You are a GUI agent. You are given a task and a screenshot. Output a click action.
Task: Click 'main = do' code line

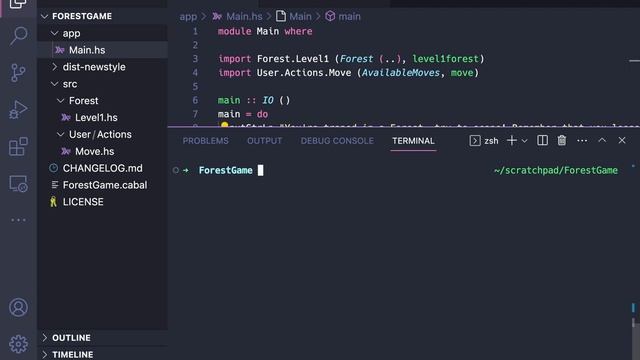243,114
